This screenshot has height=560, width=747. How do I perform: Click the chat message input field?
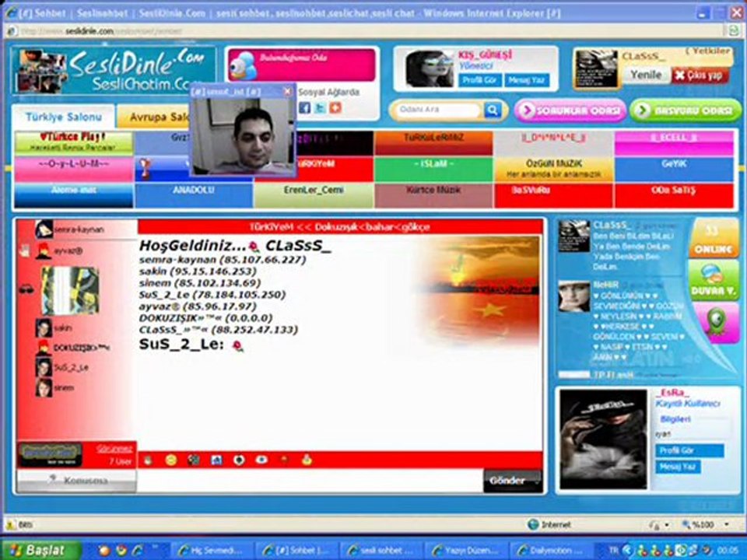310,481
